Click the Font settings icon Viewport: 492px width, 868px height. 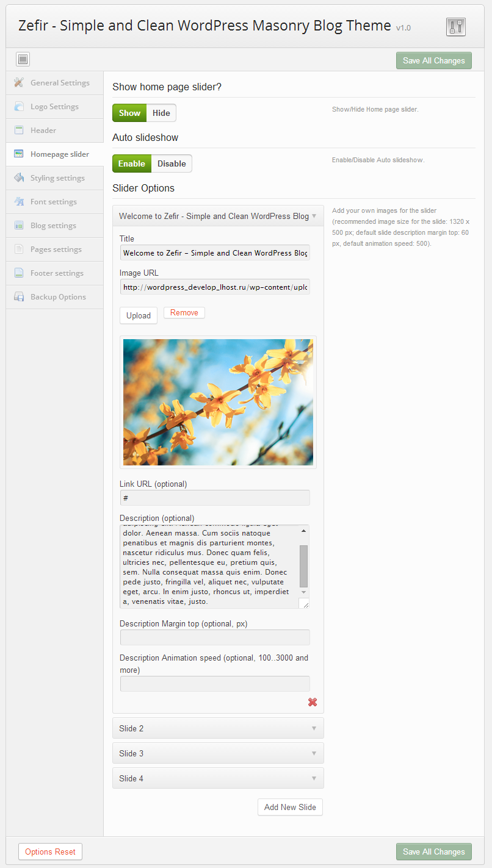click(19, 202)
